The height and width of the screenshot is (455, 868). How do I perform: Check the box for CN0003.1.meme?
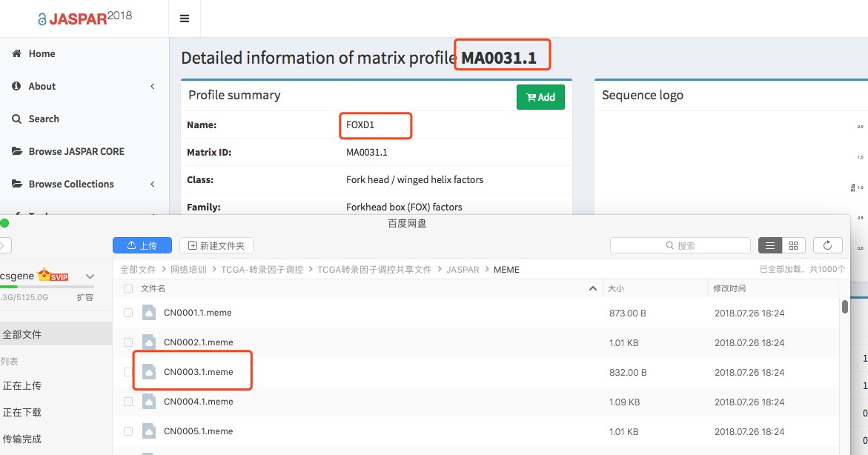128,372
